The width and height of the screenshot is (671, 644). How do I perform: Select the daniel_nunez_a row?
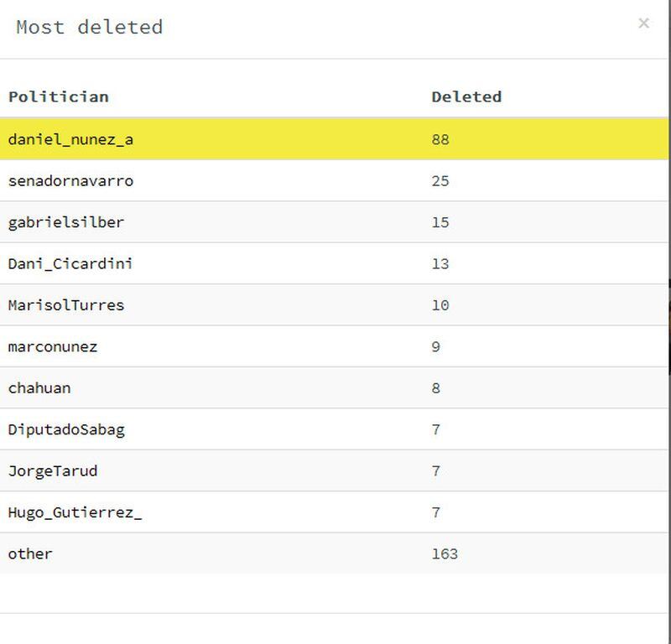[334, 139]
